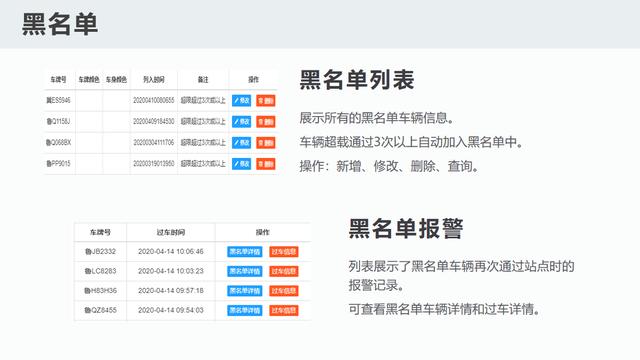Click 操作 header in blacklist list table
640x360 pixels.
(x=253, y=80)
